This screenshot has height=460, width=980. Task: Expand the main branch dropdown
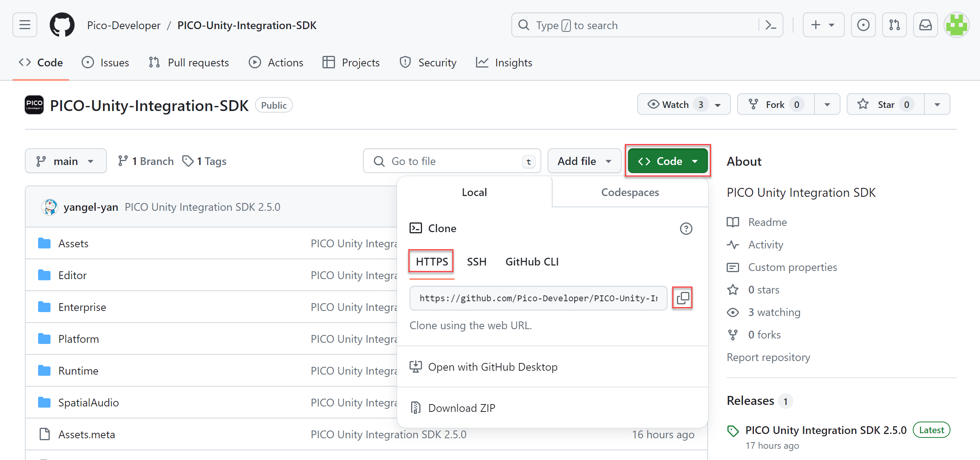tap(66, 161)
